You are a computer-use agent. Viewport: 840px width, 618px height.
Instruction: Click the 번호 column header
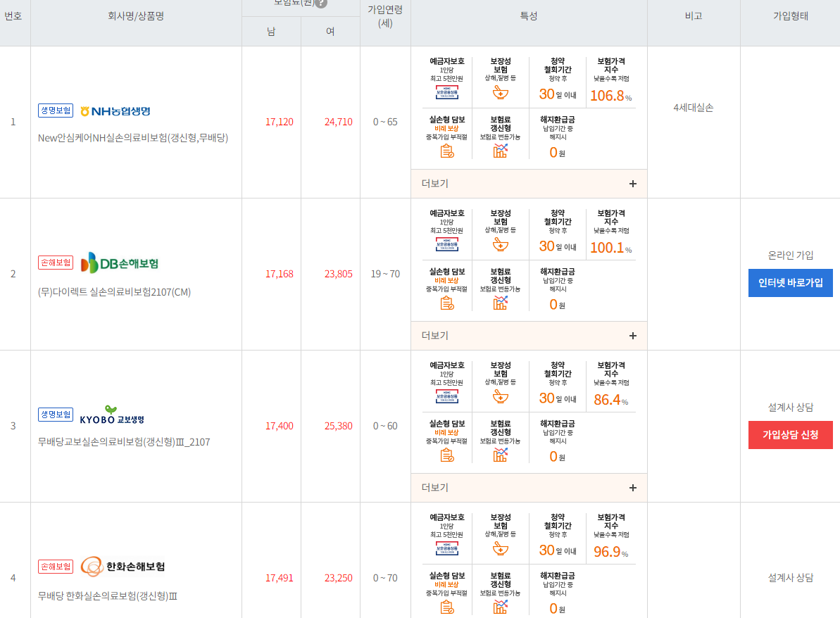coord(13,16)
